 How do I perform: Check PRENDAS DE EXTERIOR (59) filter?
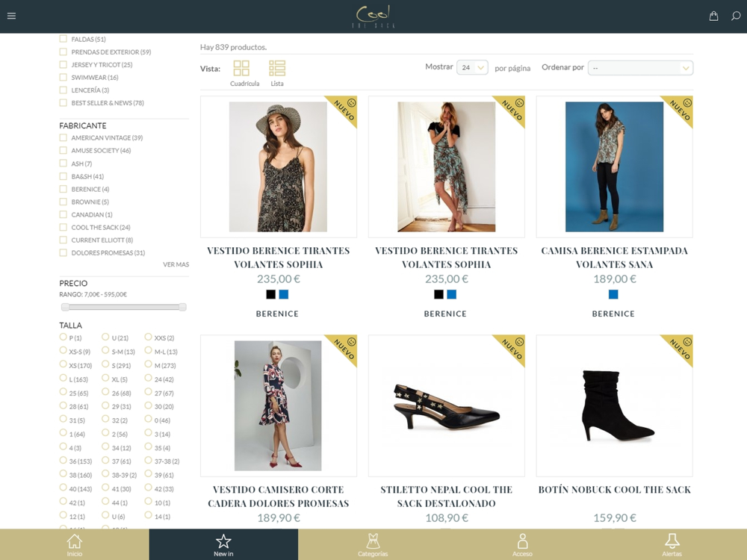[x=63, y=52]
